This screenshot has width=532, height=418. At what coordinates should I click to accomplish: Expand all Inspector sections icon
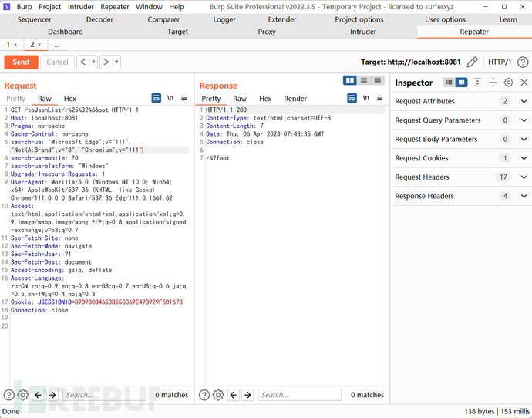477,83
